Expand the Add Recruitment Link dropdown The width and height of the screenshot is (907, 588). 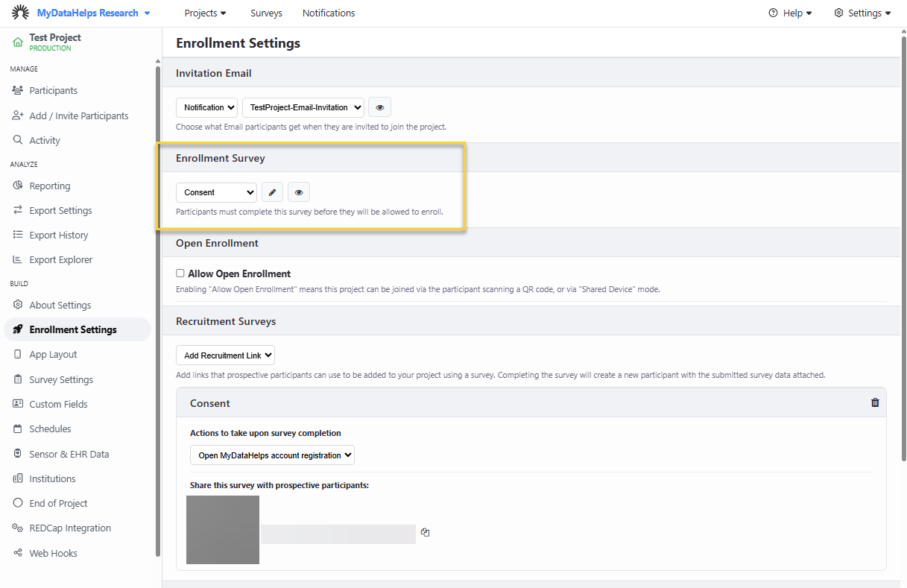click(225, 355)
